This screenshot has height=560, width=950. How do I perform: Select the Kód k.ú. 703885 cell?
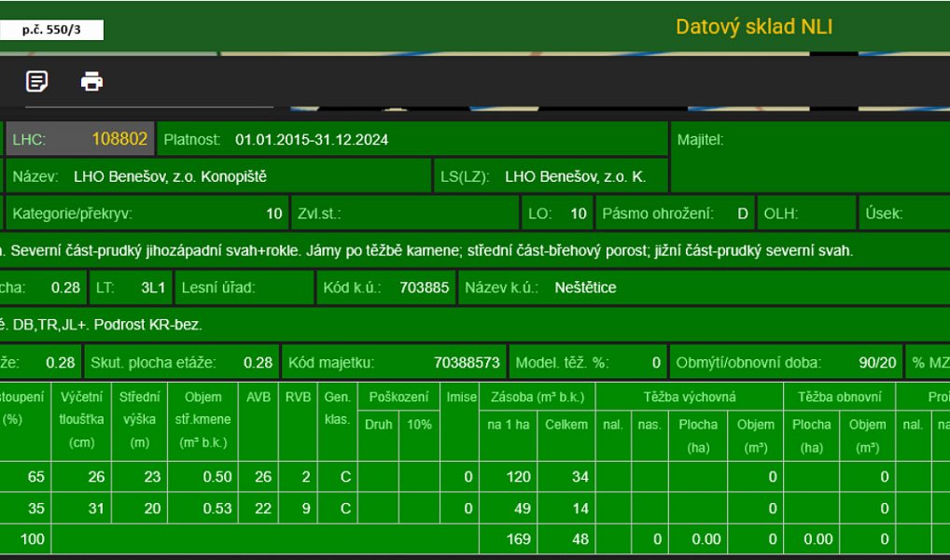coord(386,287)
